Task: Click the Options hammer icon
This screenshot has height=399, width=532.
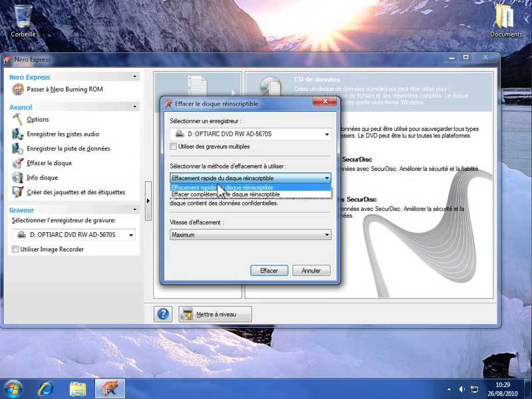Action: 18,120
